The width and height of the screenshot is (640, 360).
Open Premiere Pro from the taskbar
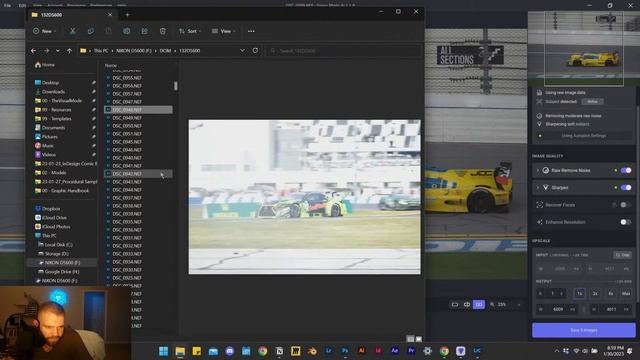coord(411,351)
